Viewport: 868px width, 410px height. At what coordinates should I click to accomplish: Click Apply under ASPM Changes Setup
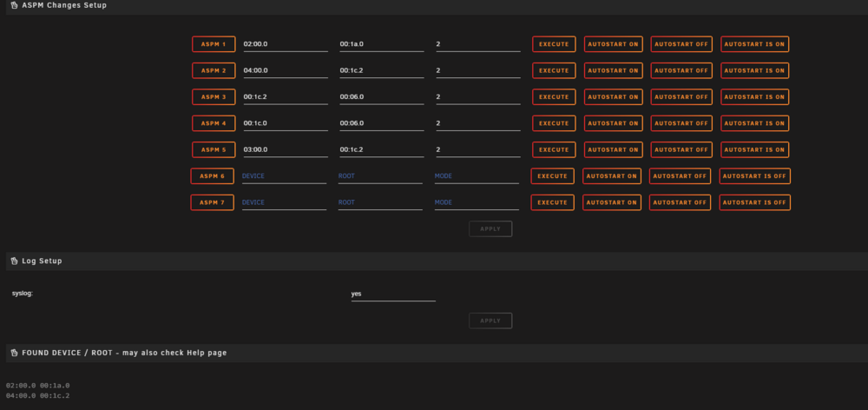point(490,228)
